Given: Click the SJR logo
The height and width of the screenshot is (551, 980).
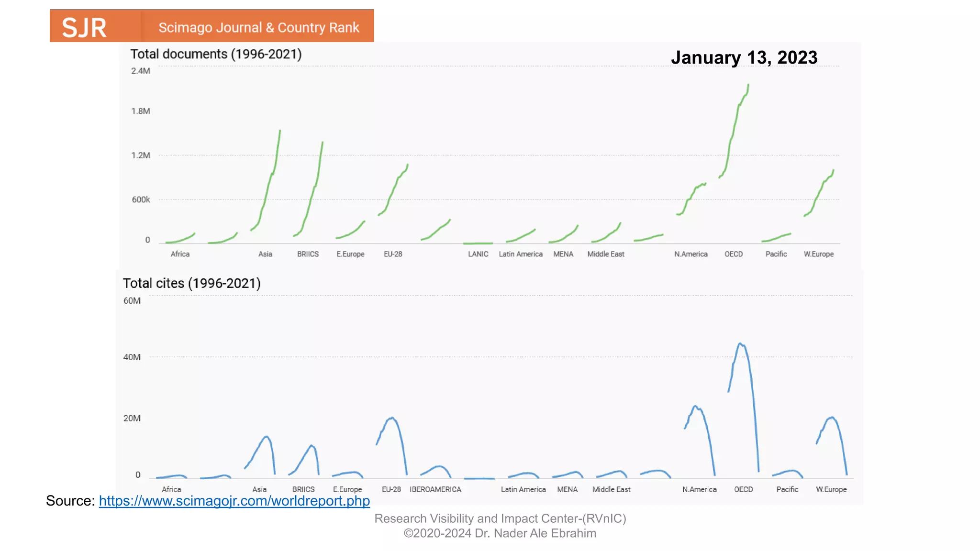Looking at the screenshot, I should (84, 27).
